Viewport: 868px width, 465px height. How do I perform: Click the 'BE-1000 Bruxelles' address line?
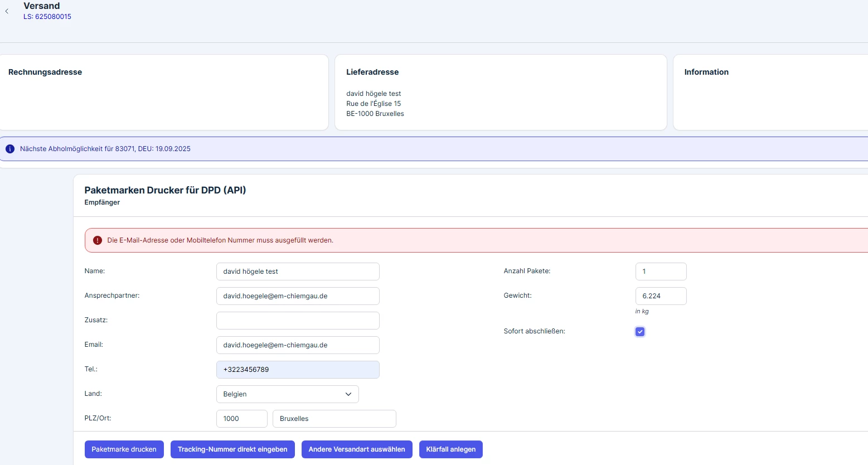[375, 114]
